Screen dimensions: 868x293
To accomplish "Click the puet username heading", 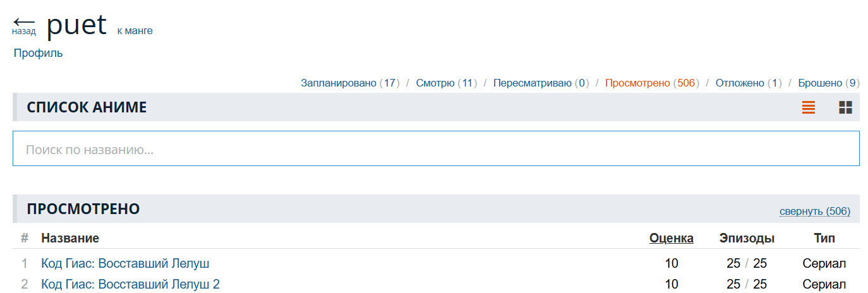I will (76, 25).
